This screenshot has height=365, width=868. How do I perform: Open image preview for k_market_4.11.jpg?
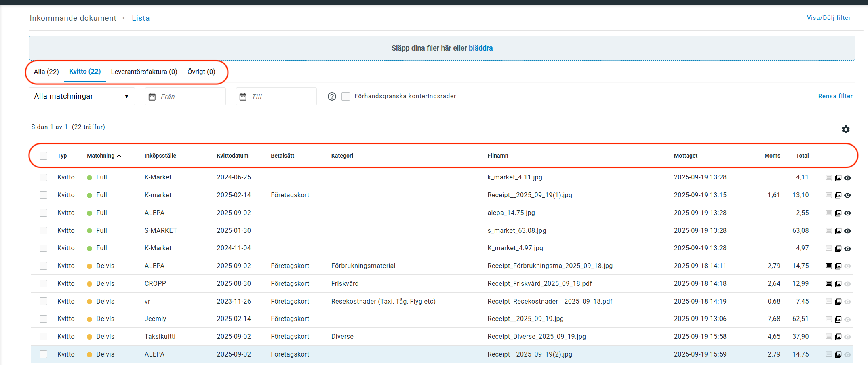[838, 178]
